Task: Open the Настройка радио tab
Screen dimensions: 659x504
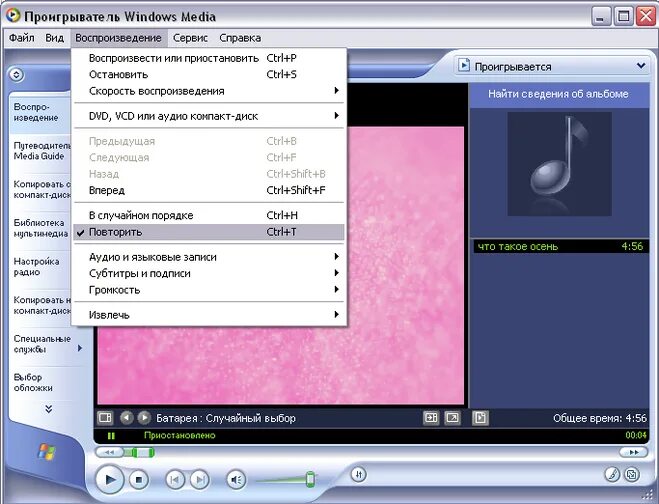Action: point(40,267)
